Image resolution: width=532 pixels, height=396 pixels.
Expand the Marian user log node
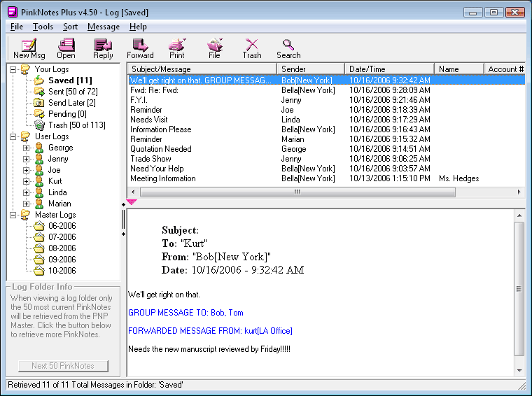point(26,204)
